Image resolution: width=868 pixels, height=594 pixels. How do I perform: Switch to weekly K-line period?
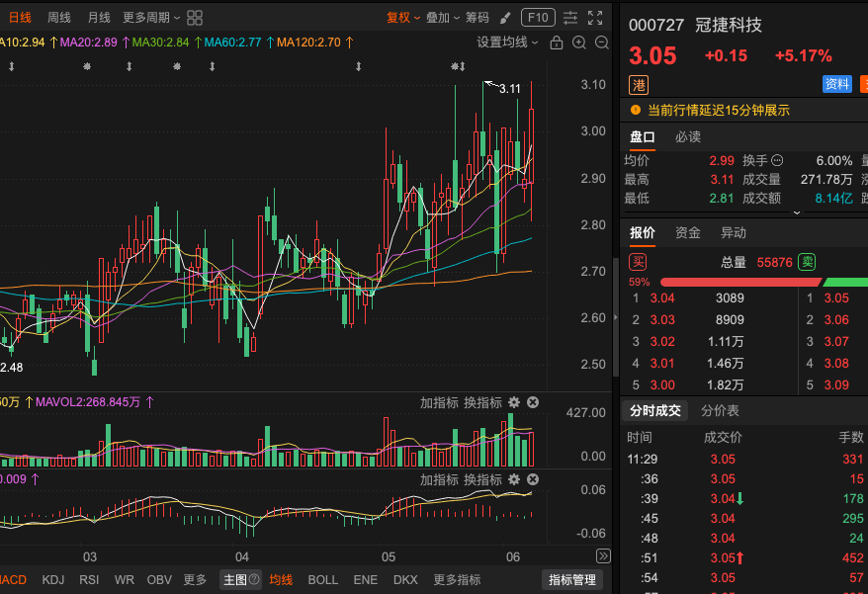[58, 18]
